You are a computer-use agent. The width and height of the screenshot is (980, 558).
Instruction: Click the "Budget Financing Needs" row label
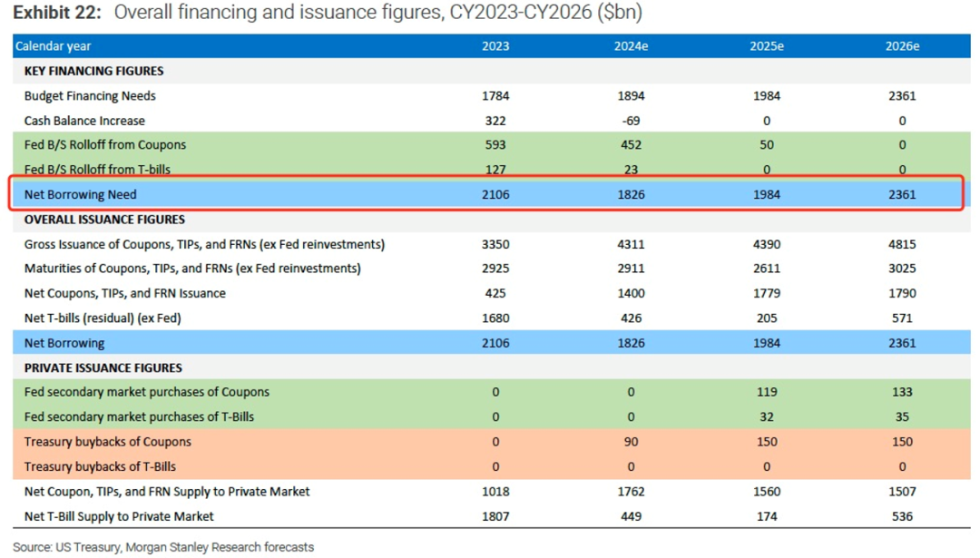pyautogui.click(x=90, y=95)
